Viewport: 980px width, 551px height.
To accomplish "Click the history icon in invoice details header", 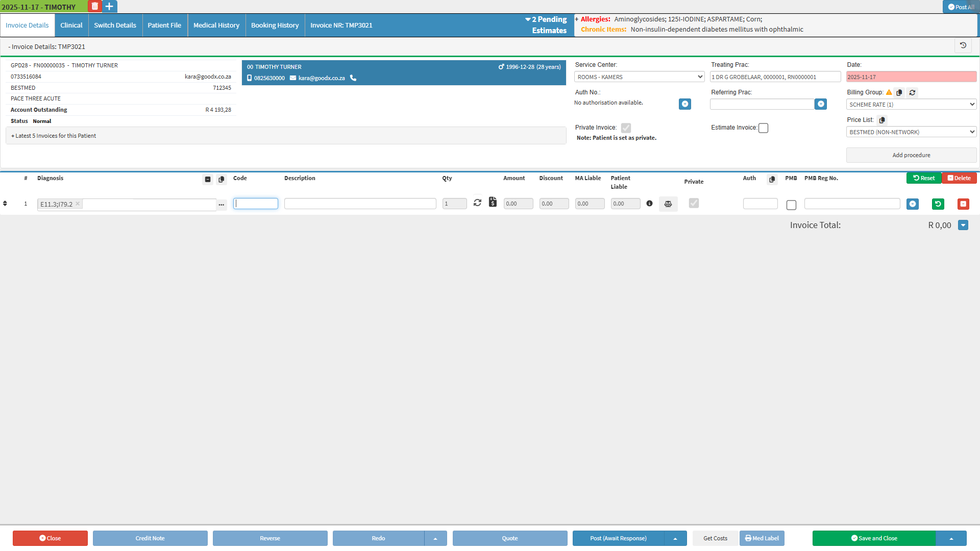I will (x=963, y=46).
